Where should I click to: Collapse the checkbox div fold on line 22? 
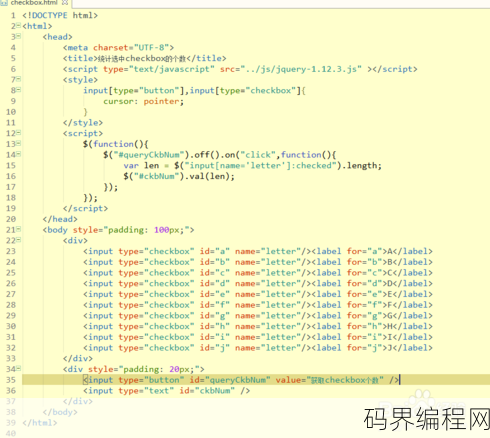click(x=19, y=240)
